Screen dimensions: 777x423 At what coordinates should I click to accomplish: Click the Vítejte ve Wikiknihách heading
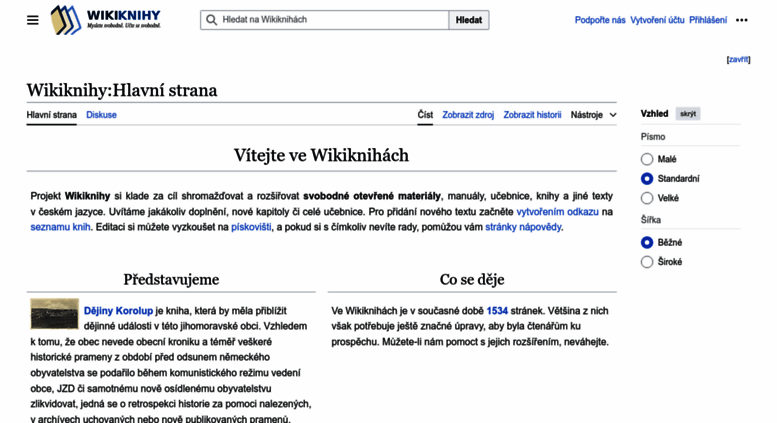click(321, 155)
